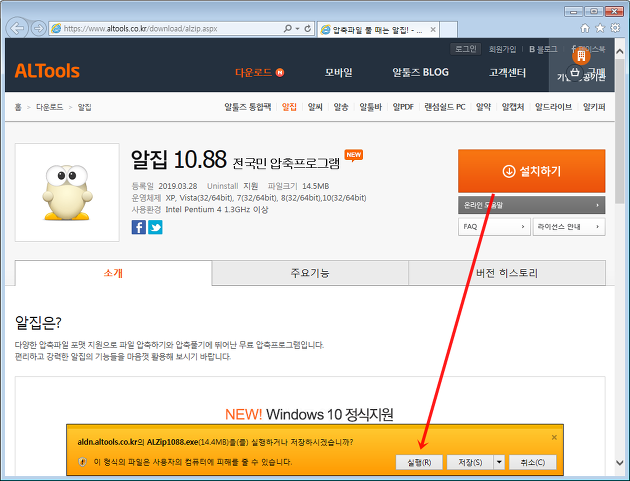Click the NEW badge beside 알집 10.88

click(354, 156)
